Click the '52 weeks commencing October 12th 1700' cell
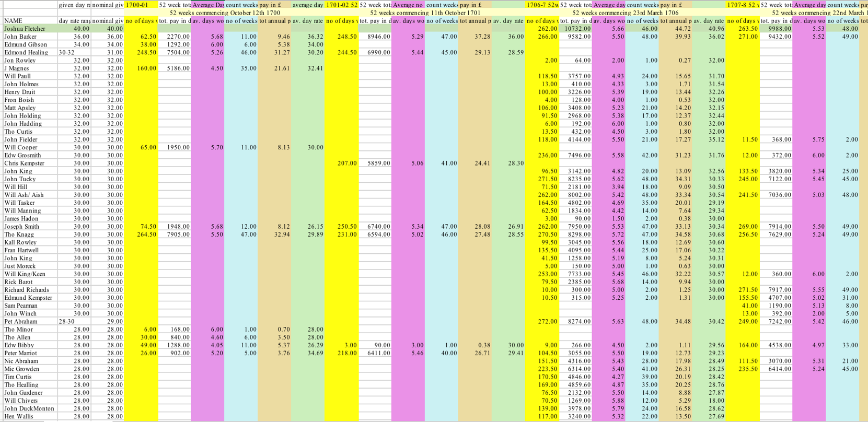The image size is (868, 422). (x=225, y=13)
